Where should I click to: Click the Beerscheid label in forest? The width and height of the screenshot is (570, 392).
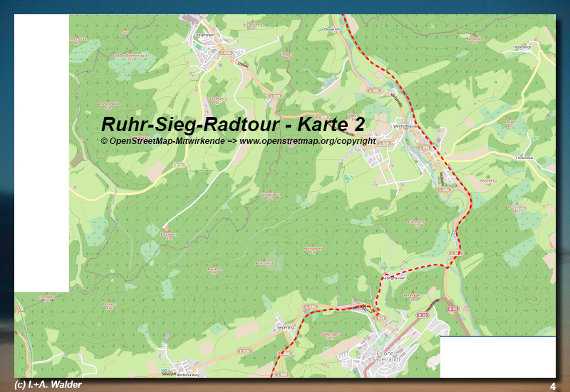(x=264, y=264)
